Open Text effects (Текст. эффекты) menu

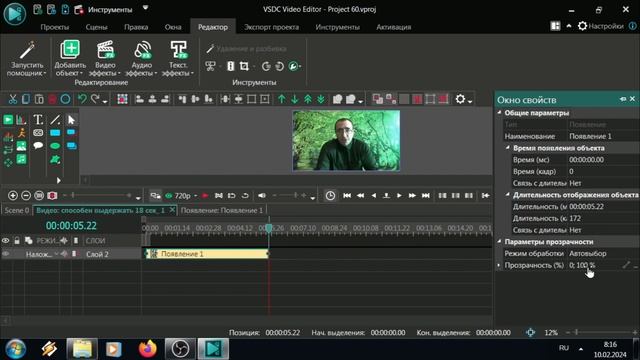178,58
